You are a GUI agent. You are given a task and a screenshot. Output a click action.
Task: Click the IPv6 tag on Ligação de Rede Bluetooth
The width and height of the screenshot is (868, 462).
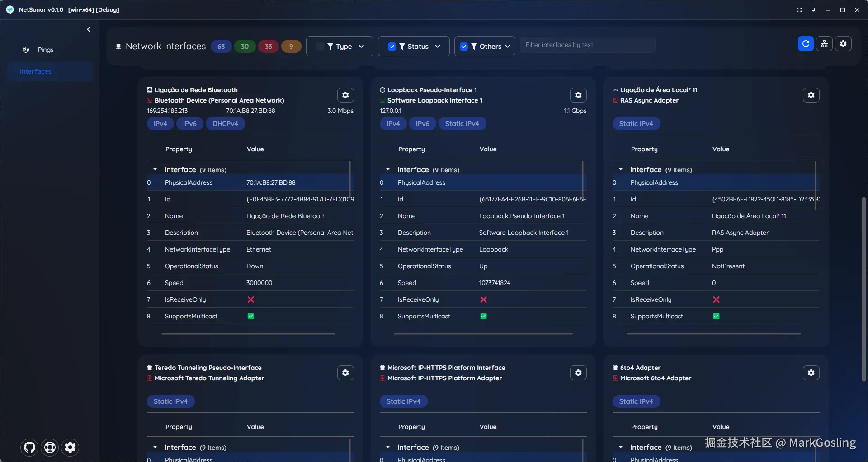point(190,124)
